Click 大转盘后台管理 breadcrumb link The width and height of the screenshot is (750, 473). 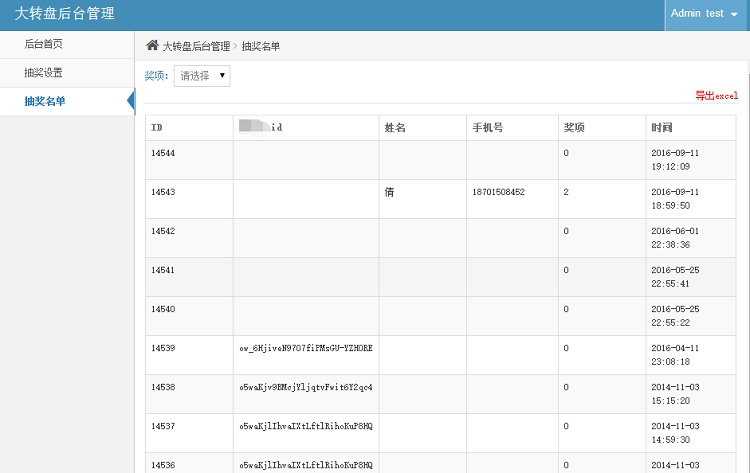[197, 46]
